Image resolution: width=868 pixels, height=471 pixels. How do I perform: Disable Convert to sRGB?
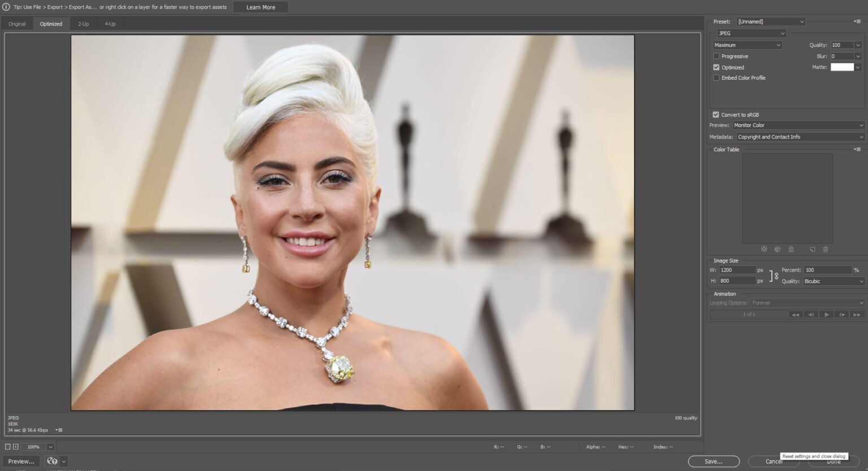[x=716, y=114]
